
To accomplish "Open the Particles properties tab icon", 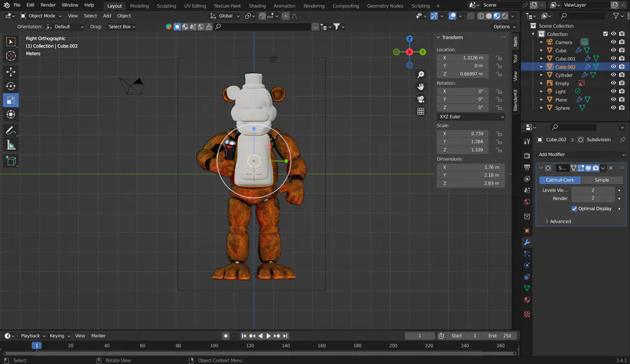I will click(x=526, y=254).
